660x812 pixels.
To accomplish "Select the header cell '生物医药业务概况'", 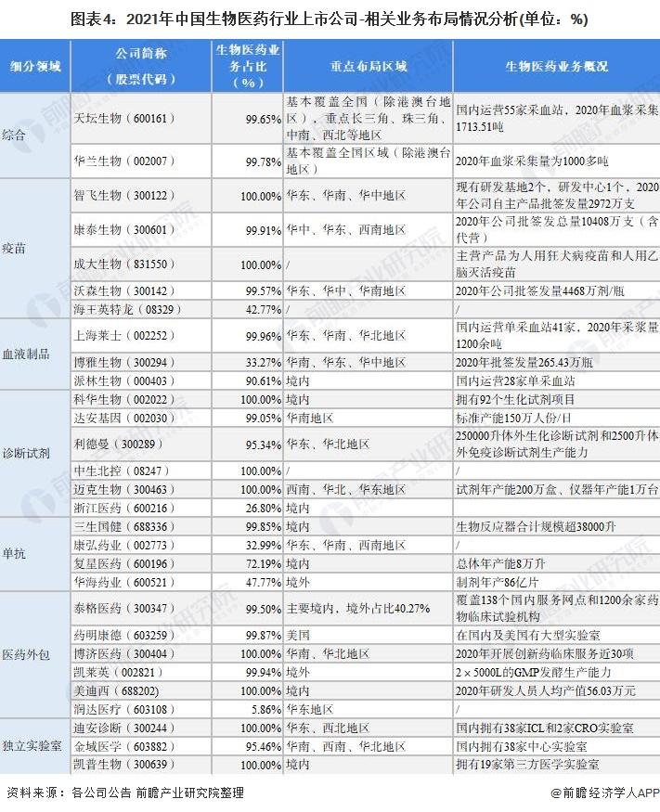I will click(556, 66).
